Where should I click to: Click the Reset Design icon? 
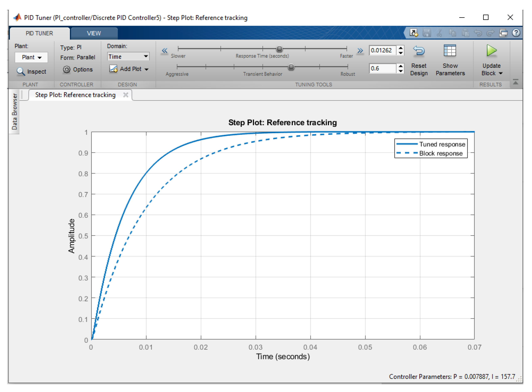(419, 51)
